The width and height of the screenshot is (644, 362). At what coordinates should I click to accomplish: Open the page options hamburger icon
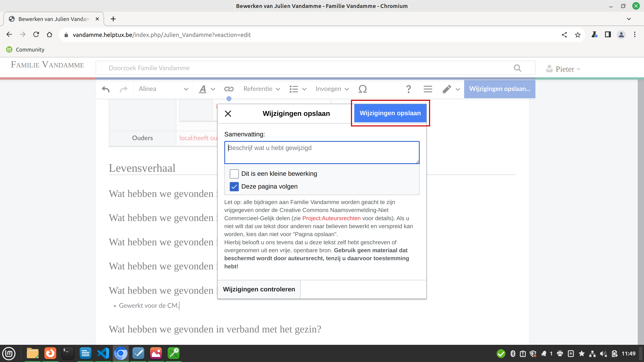click(428, 89)
